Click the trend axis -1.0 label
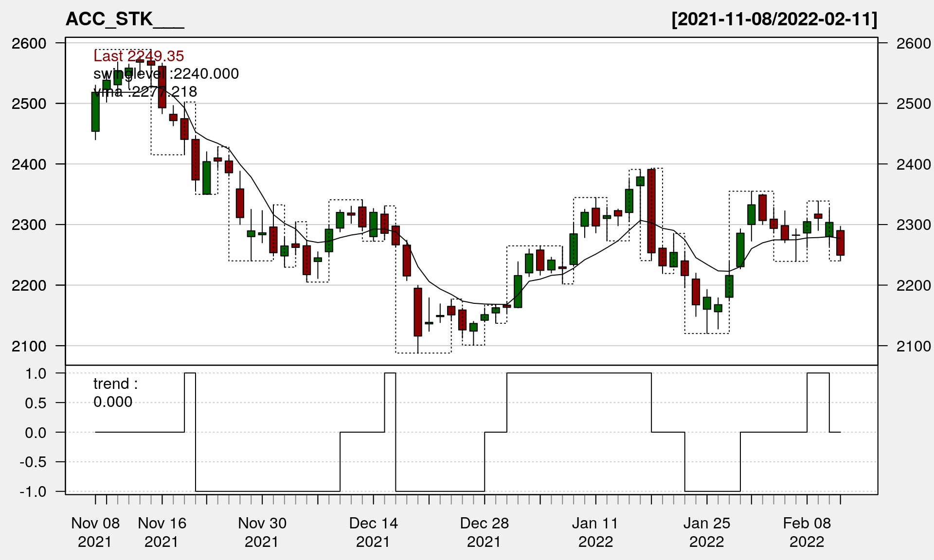This screenshot has width=934, height=560. point(33,491)
